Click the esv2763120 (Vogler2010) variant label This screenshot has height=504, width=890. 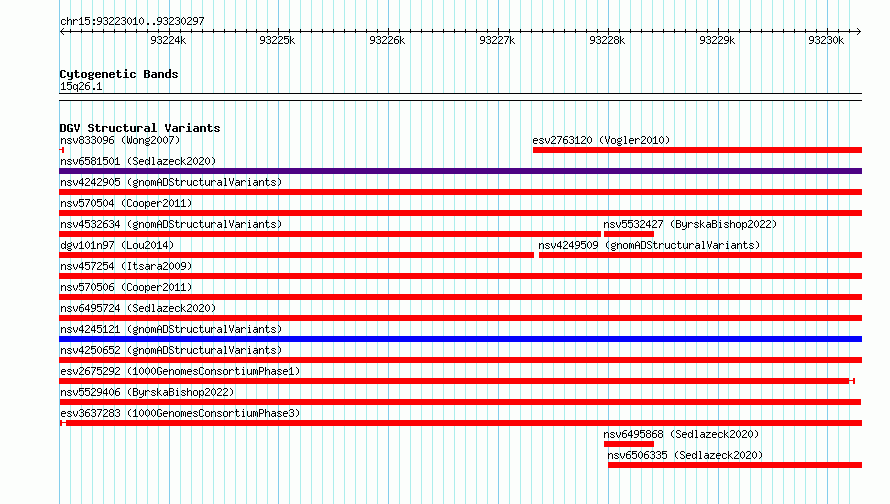click(x=601, y=140)
